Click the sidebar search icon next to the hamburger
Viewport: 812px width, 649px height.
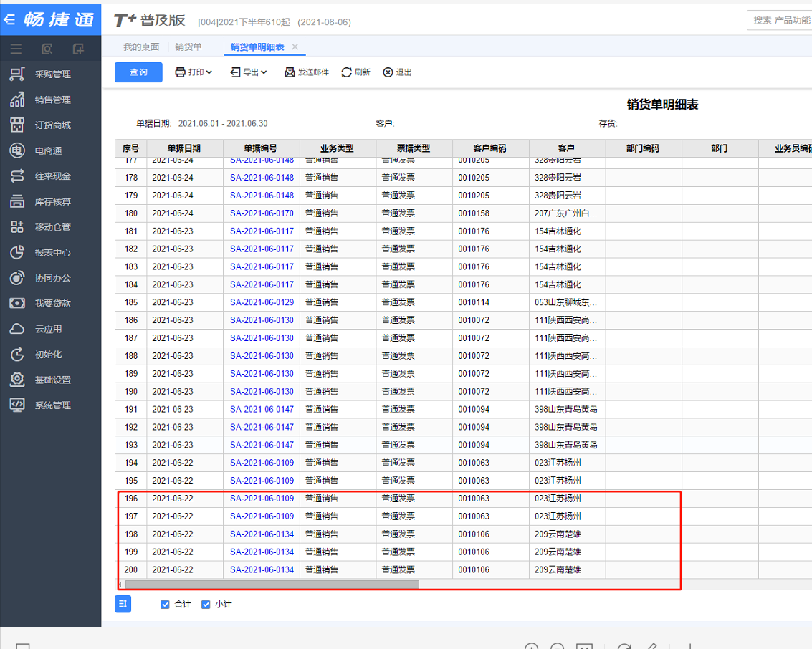[x=47, y=49]
